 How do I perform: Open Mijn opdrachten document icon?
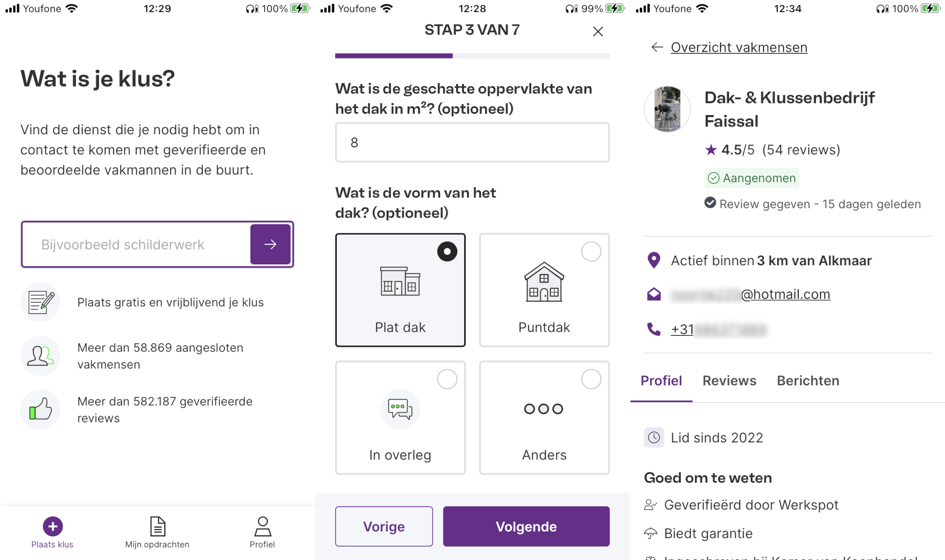[x=157, y=526]
